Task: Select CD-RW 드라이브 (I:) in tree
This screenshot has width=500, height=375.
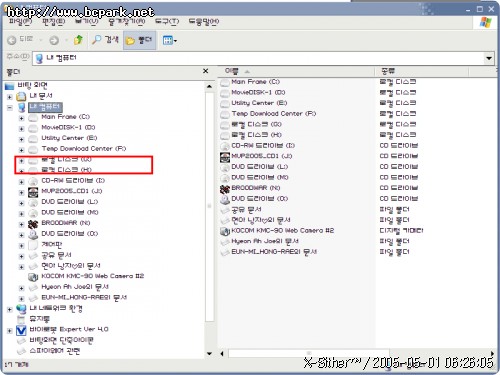Action: pos(73,181)
